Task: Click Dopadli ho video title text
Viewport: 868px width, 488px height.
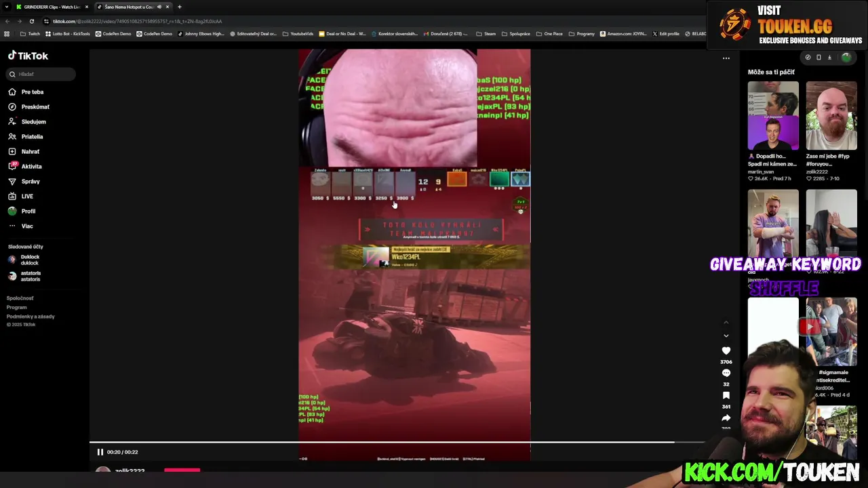Action: pyautogui.click(x=772, y=160)
